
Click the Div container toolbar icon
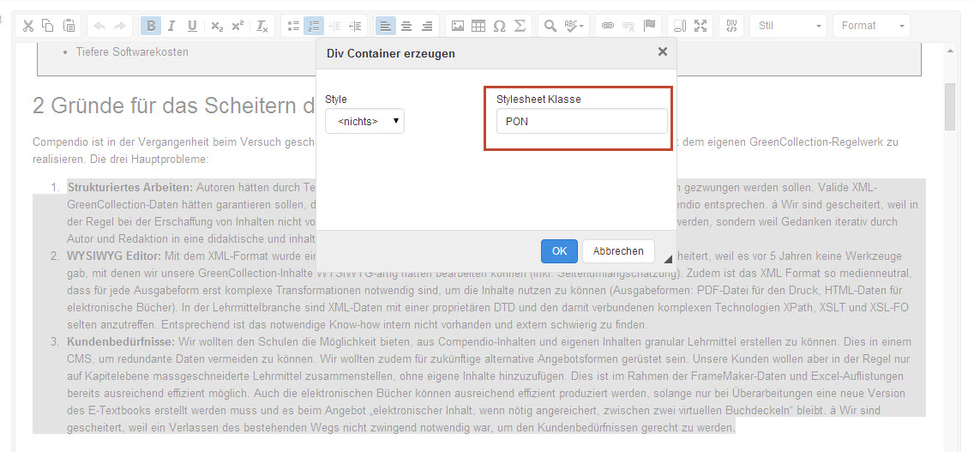point(731,26)
